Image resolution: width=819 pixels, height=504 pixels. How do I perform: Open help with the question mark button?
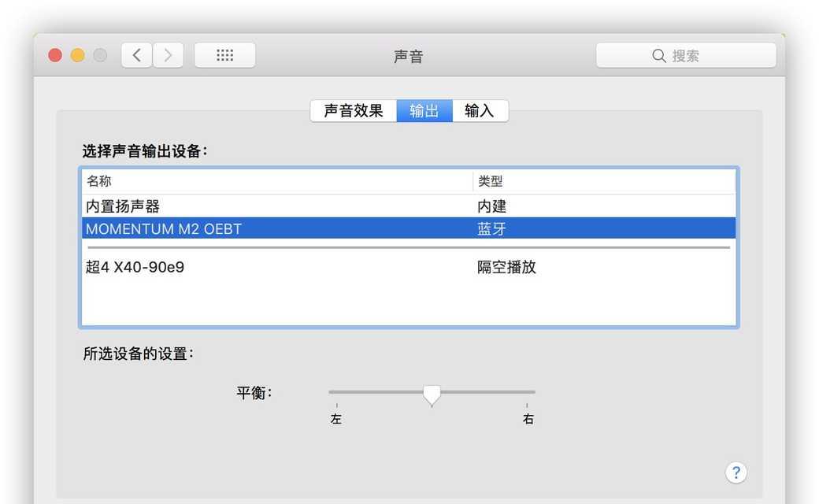pyautogui.click(x=736, y=472)
